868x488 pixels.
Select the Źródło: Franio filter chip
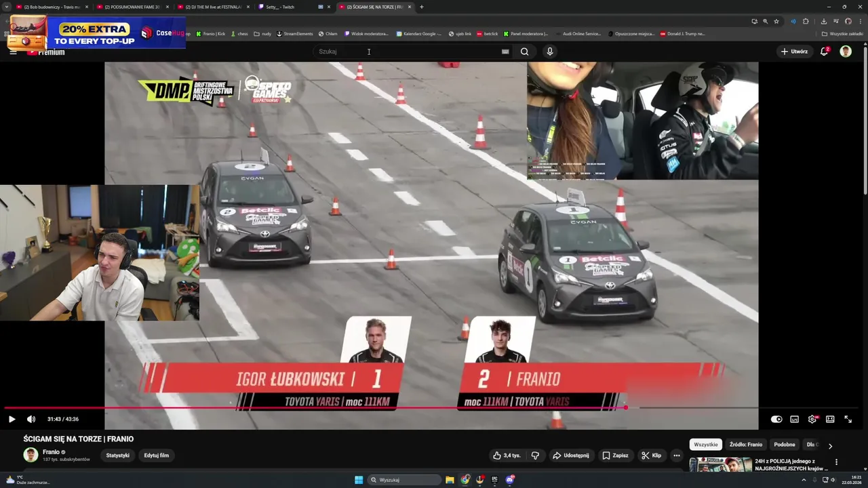pos(746,445)
